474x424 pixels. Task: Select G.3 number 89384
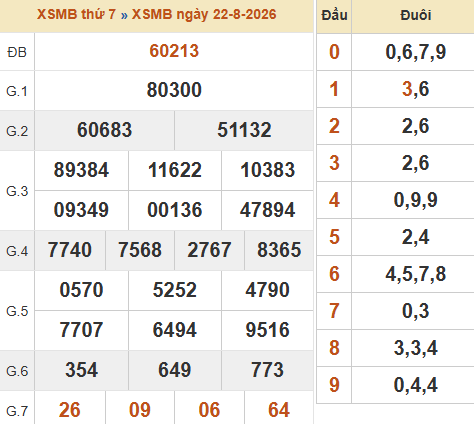click(x=81, y=170)
